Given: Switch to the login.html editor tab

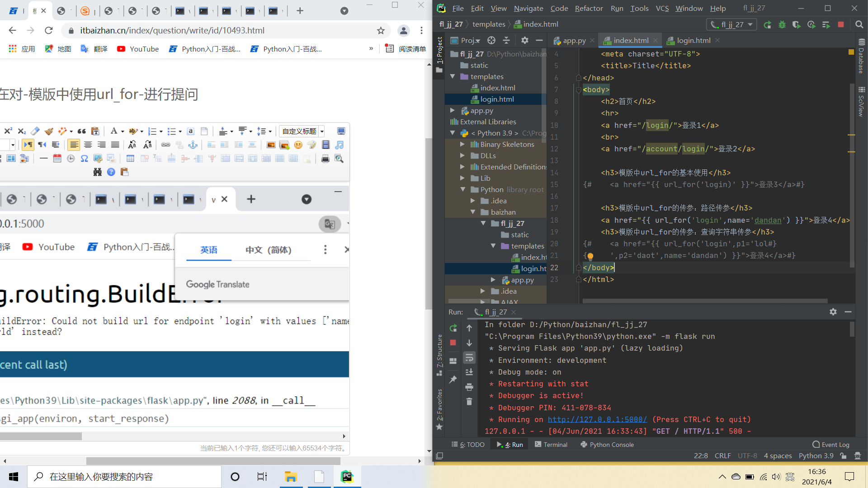Looking at the screenshot, I should tap(693, 40).
